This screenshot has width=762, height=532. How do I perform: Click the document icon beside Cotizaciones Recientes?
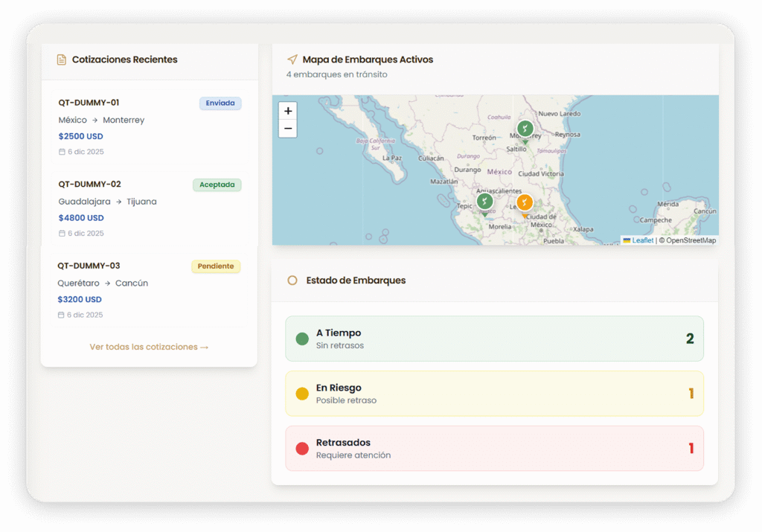click(x=62, y=60)
